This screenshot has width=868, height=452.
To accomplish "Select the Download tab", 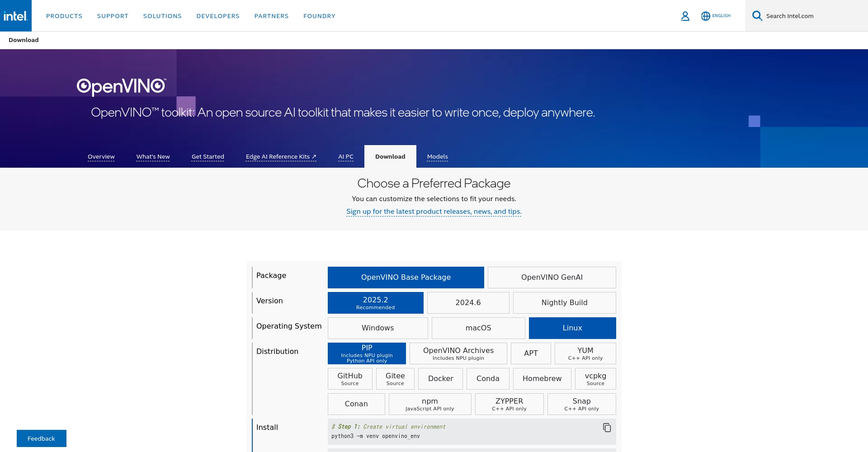I will 390,156.
